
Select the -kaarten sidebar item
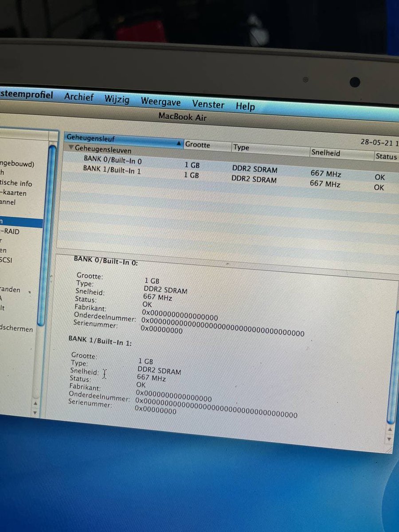pos(13,193)
